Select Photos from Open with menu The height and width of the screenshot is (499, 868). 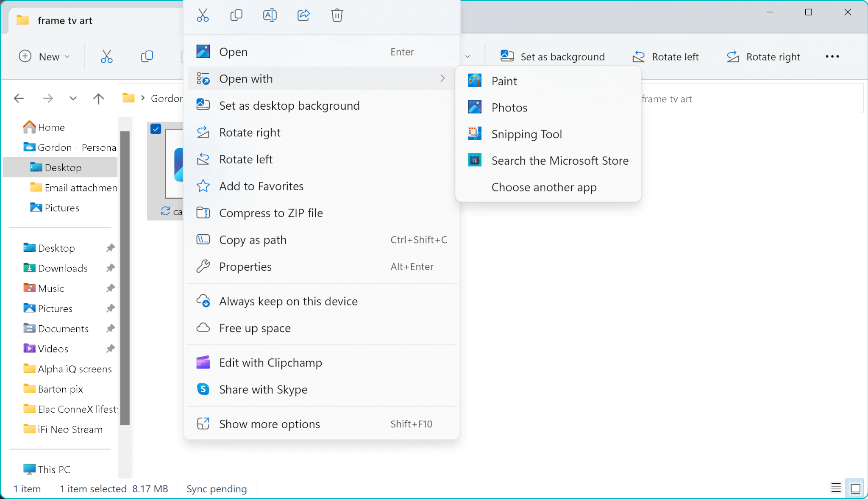point(509,107)
